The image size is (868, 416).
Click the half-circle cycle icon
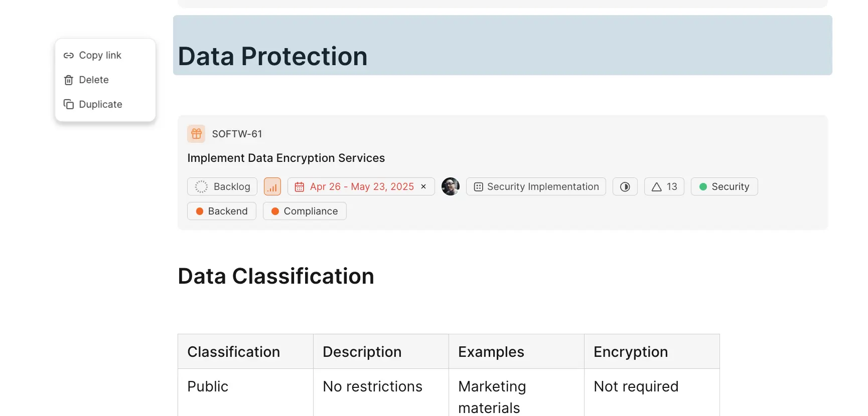(625, 187)
